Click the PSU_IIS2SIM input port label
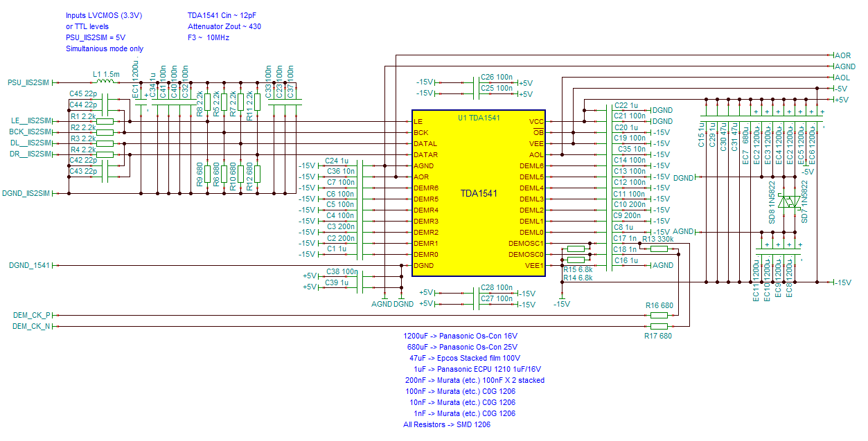868x441 pixels. [30, 82]
